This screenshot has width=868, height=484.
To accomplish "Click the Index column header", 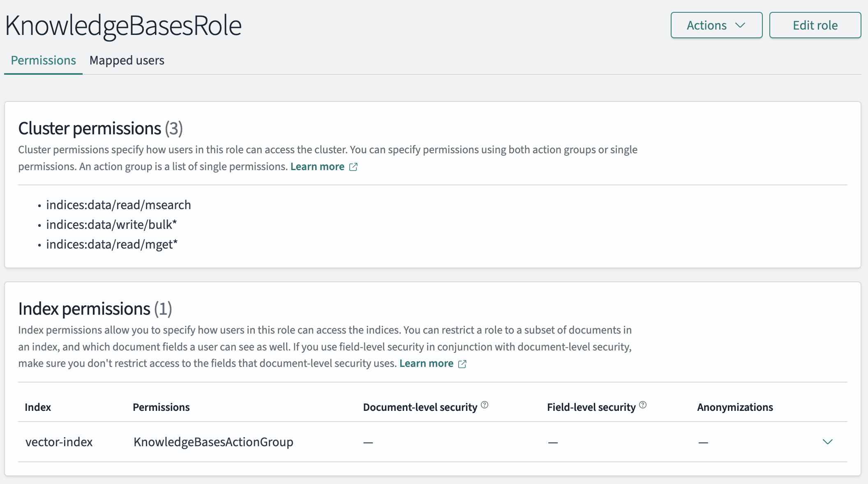I will point(38,407).
